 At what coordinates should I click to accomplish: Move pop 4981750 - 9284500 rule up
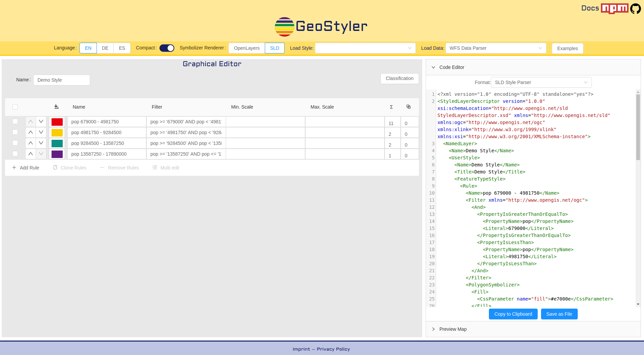tap(31, 132)
